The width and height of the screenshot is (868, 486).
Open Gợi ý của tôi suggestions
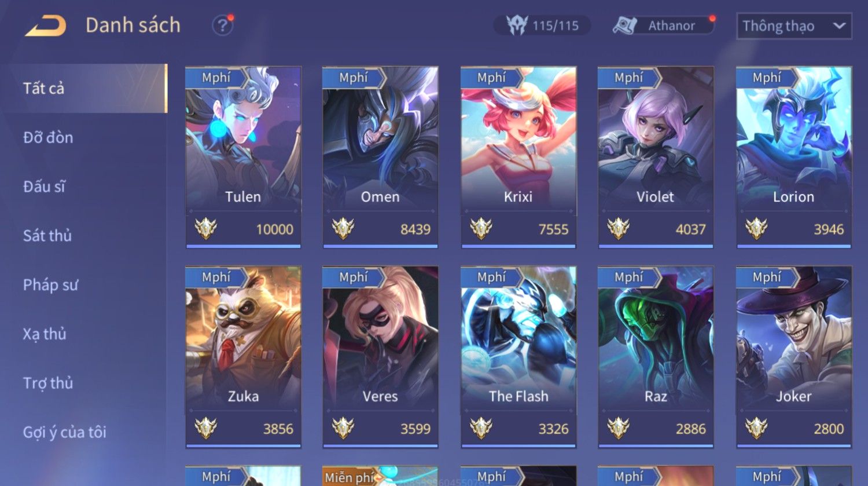coord(65,432)
